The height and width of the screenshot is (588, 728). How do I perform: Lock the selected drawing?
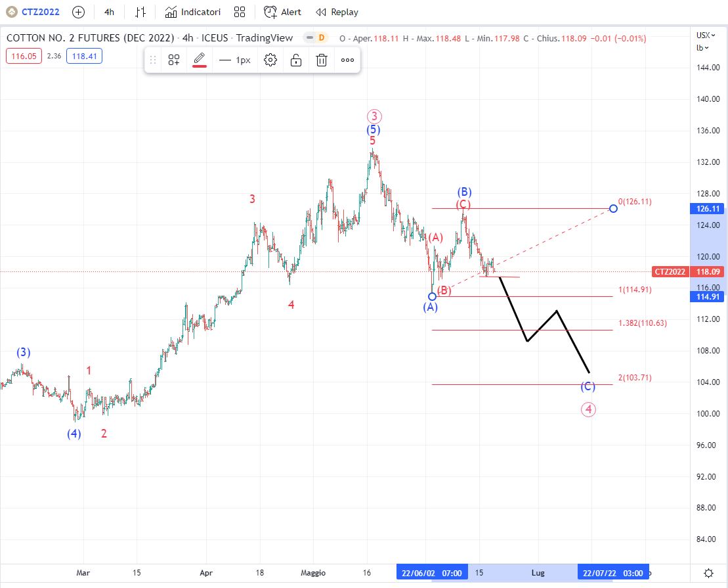296,60
